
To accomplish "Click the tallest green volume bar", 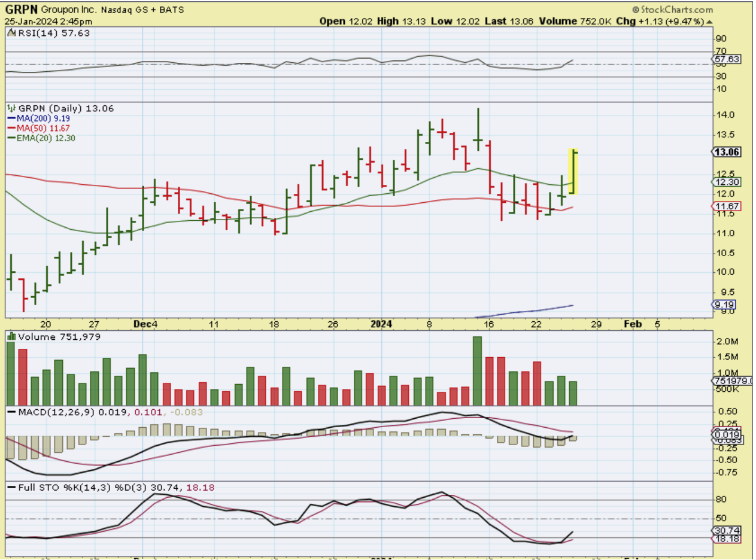I will 477,371.
